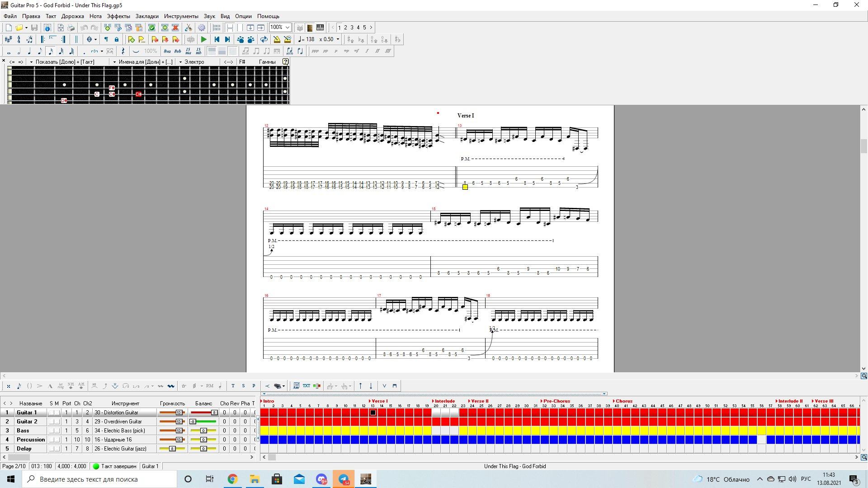The height and width of the screenshot is (488, 868).
Task: Open the 100% zoom dropdown
Action: 287,28
